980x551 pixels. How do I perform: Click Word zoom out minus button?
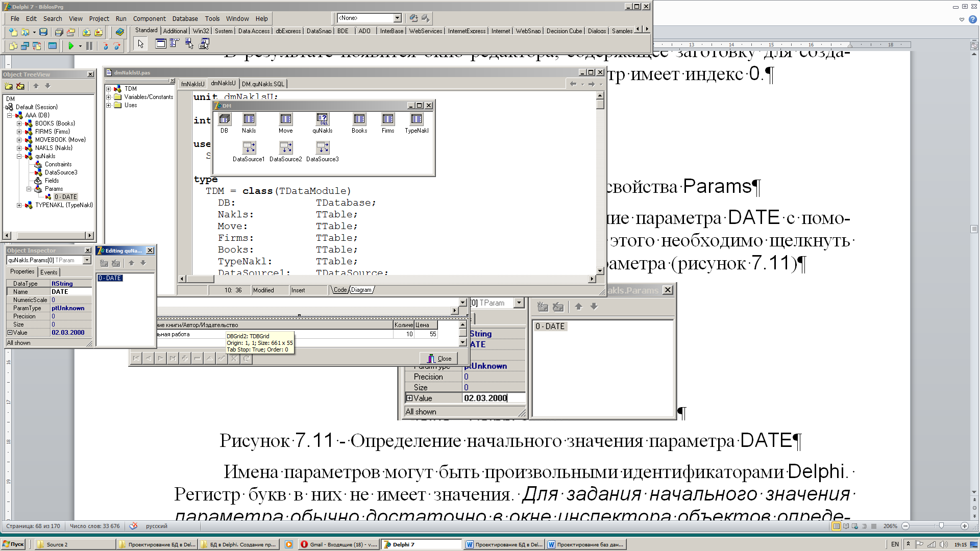click(905, 526)
